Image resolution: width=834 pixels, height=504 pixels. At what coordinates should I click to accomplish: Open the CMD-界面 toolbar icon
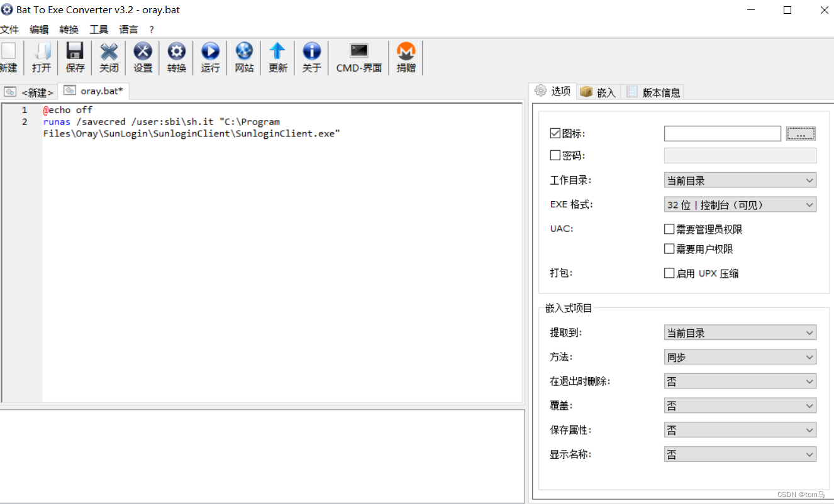click(x=359, y=57)
